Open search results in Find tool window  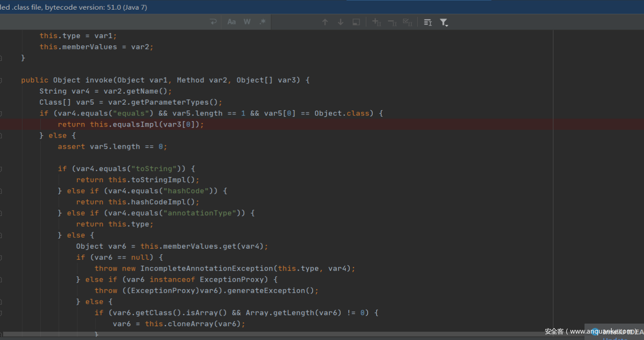tap(356, 22)
